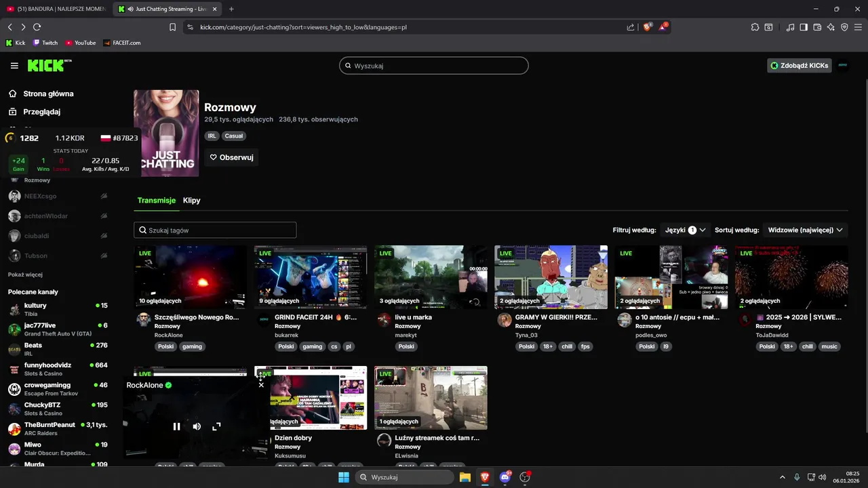Click the ToJaDawidd channel avatar
868x488 pixels.
pyautogui.click(x=745, y=320)
